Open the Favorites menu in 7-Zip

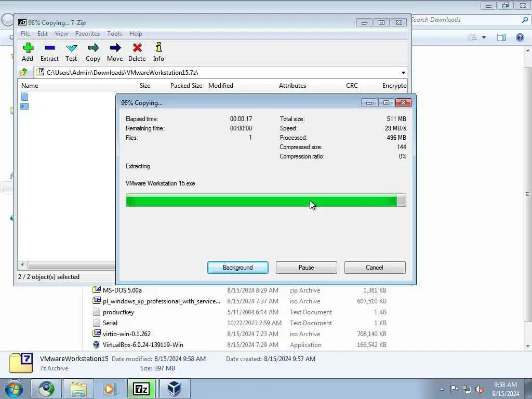pos(87,34)
